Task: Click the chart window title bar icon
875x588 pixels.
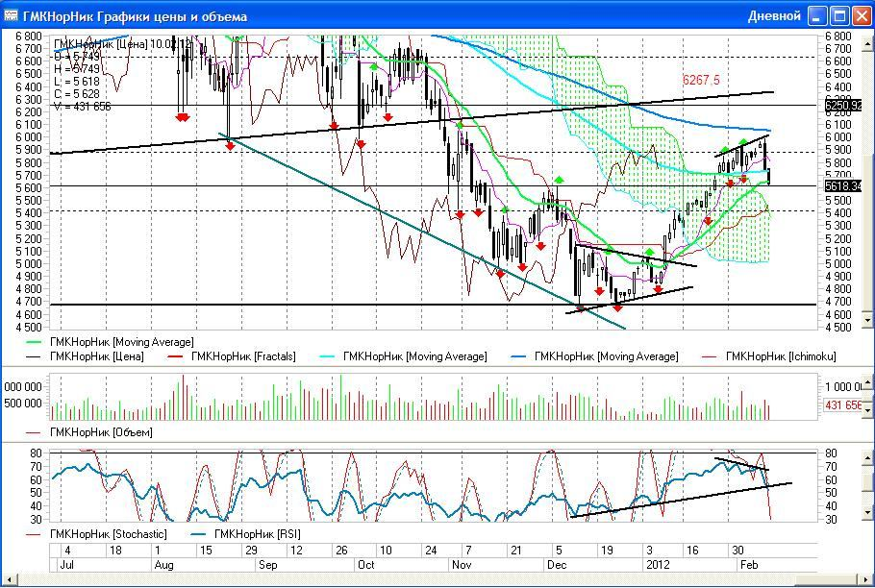Action: tap(12, 16)
